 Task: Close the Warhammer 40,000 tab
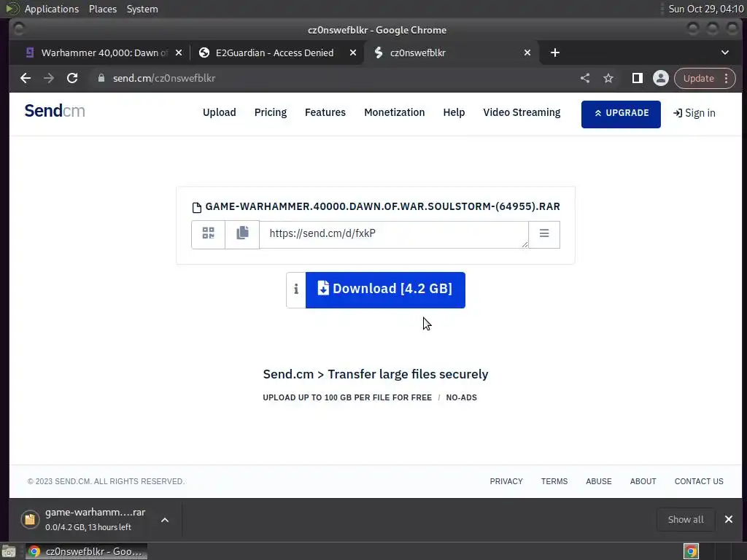coord(179,52)
